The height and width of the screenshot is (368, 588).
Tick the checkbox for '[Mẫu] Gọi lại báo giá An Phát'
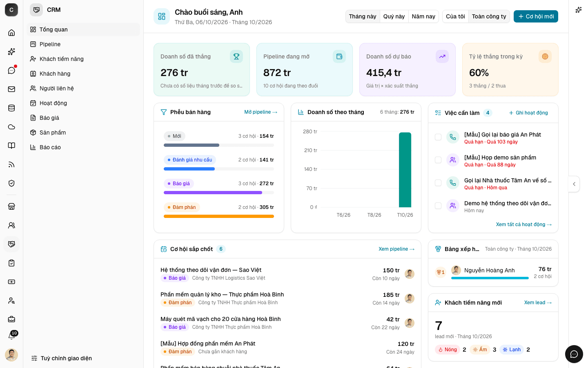click(438, 137)
